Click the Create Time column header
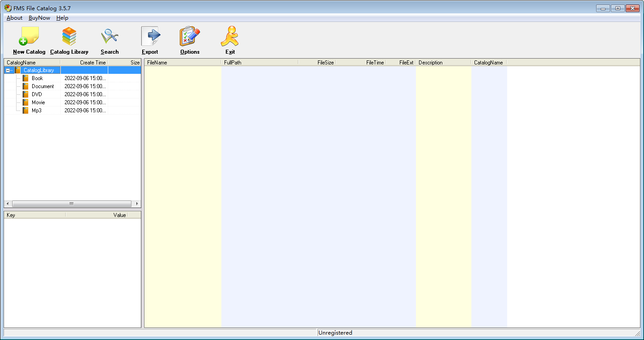Viewport: 644px width, 340px height. coord(84,63)
